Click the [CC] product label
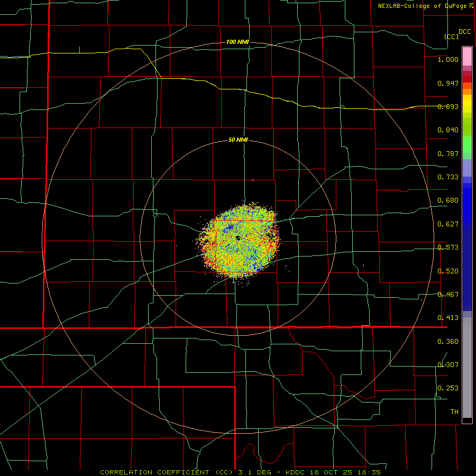 452,36
